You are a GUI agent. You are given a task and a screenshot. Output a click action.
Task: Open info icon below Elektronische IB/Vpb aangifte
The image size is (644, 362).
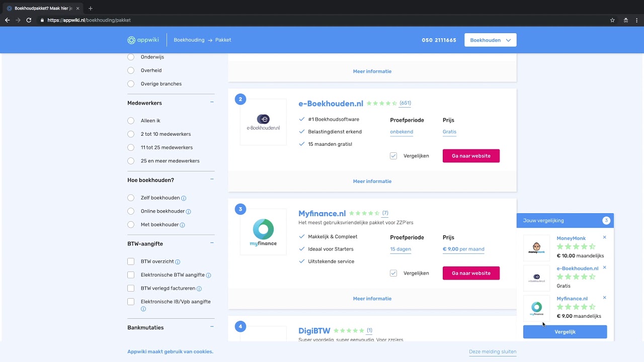point(143,309)
